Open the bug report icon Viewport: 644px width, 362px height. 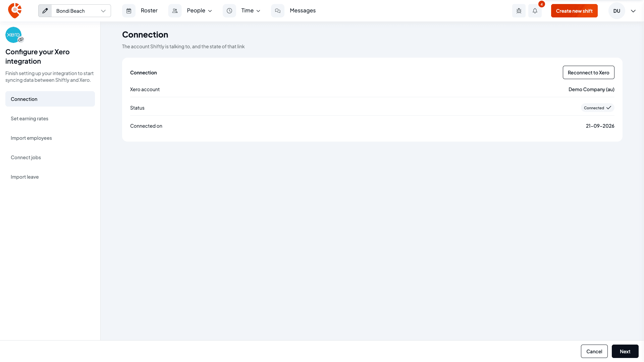point(519,11)
